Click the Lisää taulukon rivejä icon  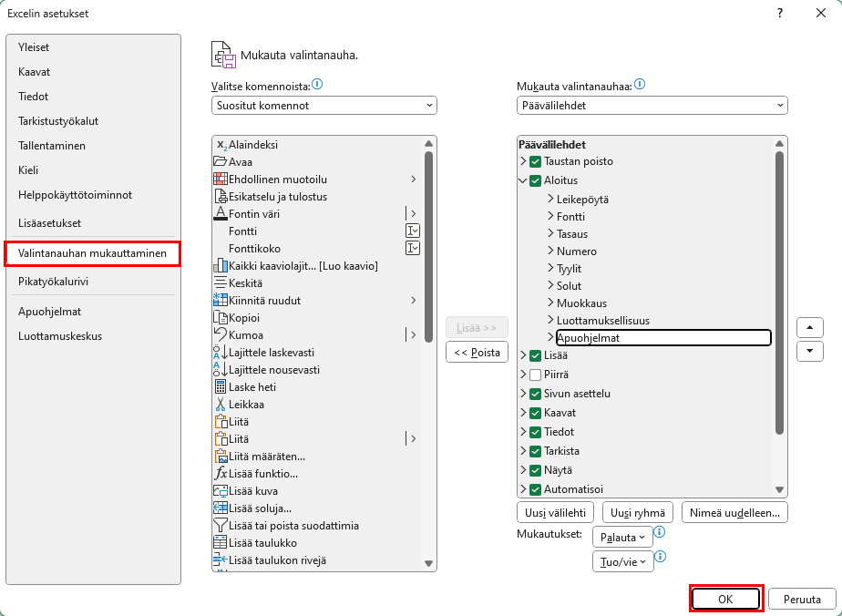click(x=221, y=560)
